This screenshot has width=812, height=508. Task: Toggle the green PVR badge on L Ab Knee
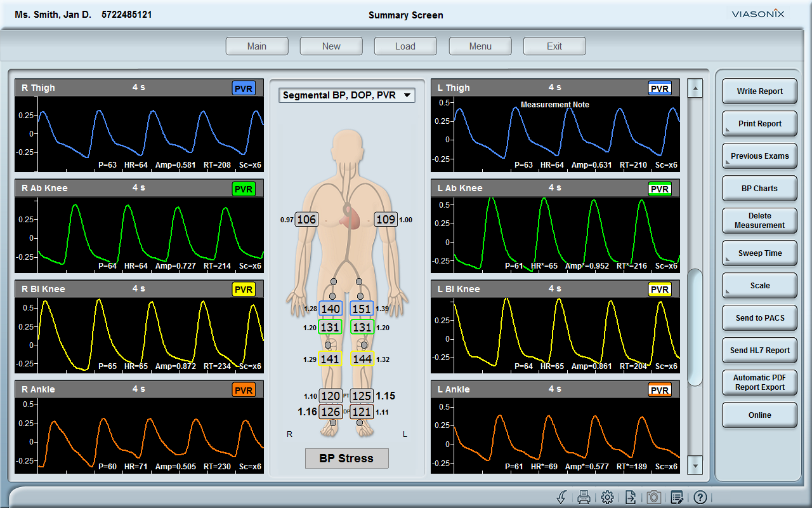(x=660, y=189)
